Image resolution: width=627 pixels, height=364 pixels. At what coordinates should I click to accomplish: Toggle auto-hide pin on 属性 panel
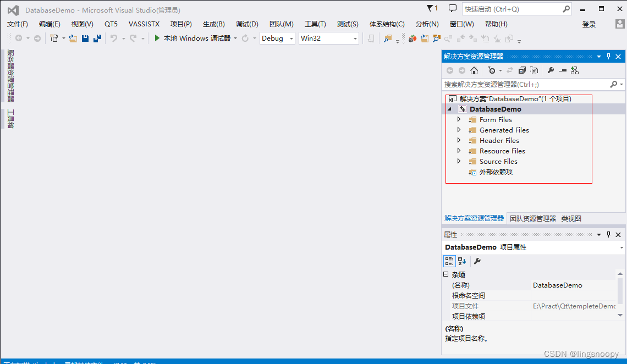click(609, 235)
